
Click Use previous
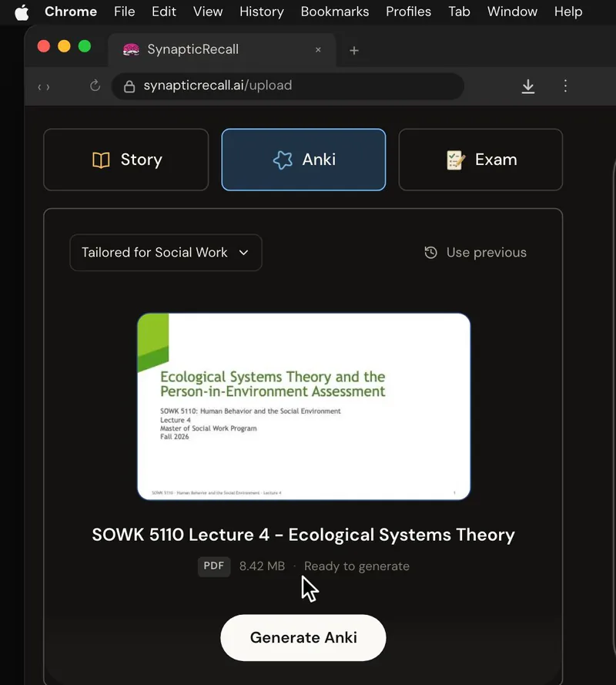pyautogui.click(x=475, y=253)
